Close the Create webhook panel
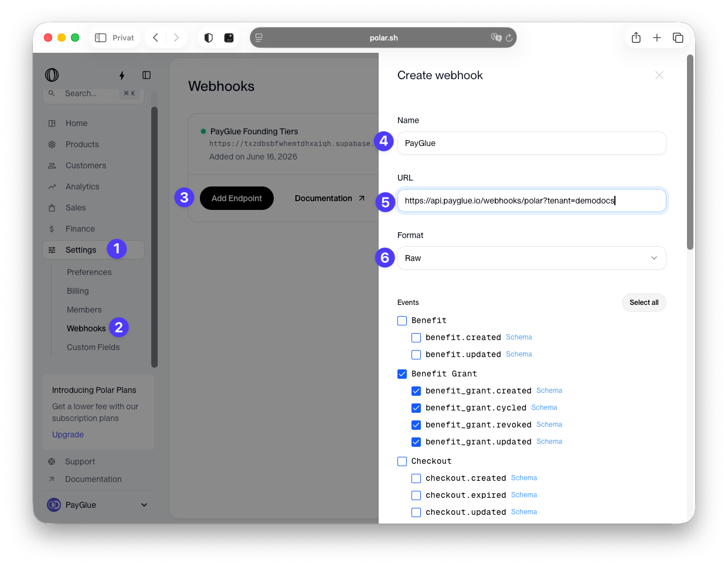 pyautogui.click(x=659, y=75)
